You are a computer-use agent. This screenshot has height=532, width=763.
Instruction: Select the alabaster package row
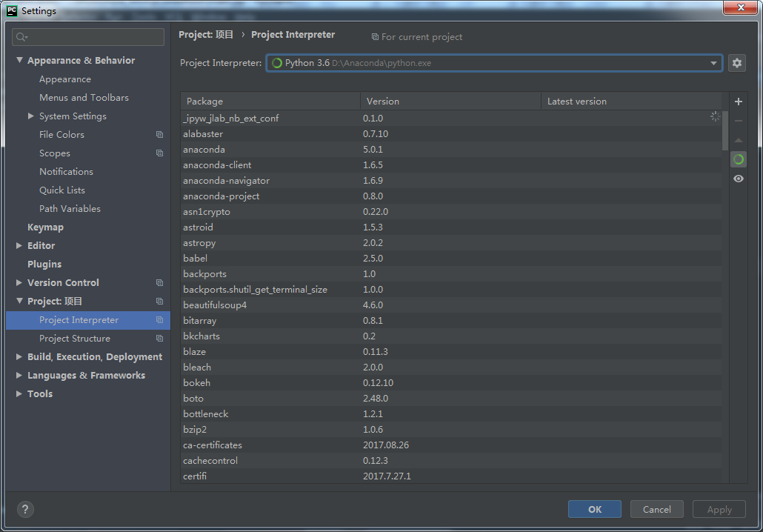pos(451,134)
